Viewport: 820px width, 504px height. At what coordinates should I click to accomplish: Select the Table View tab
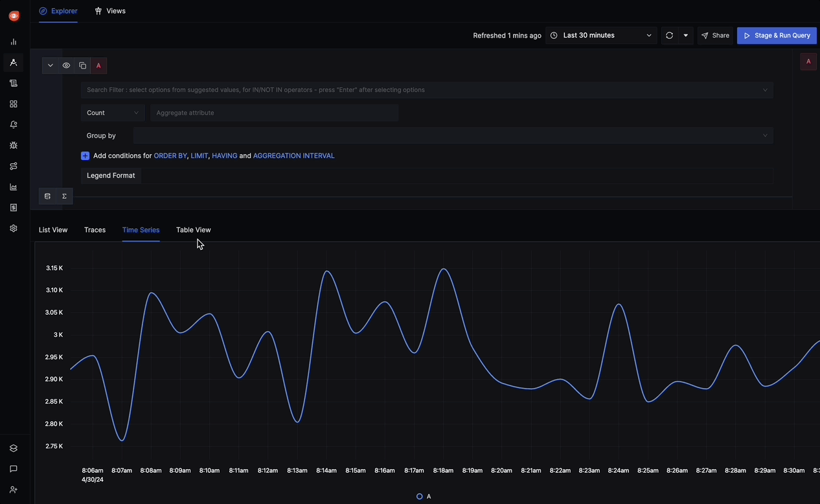point(194,230)
